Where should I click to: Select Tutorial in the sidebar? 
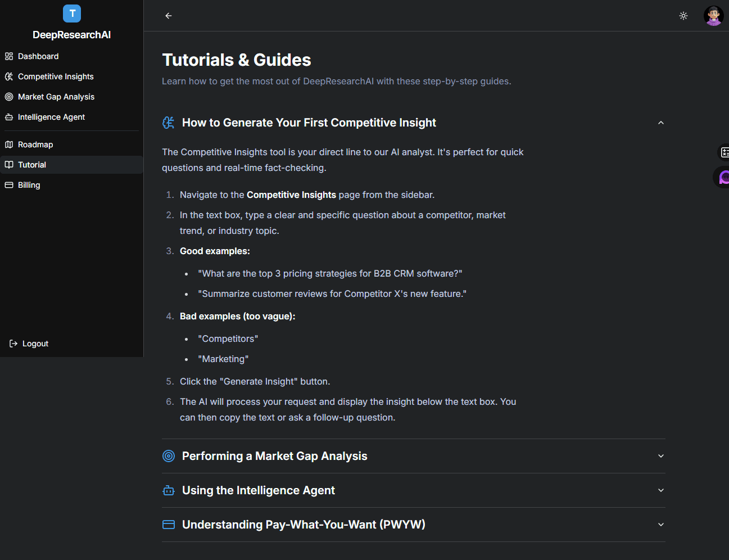[32, 165]
